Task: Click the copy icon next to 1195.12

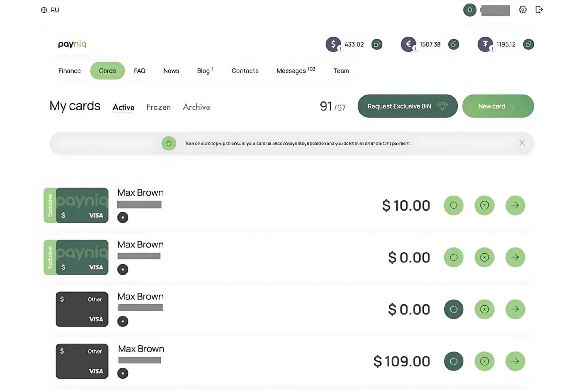Action: coord(528,44)
